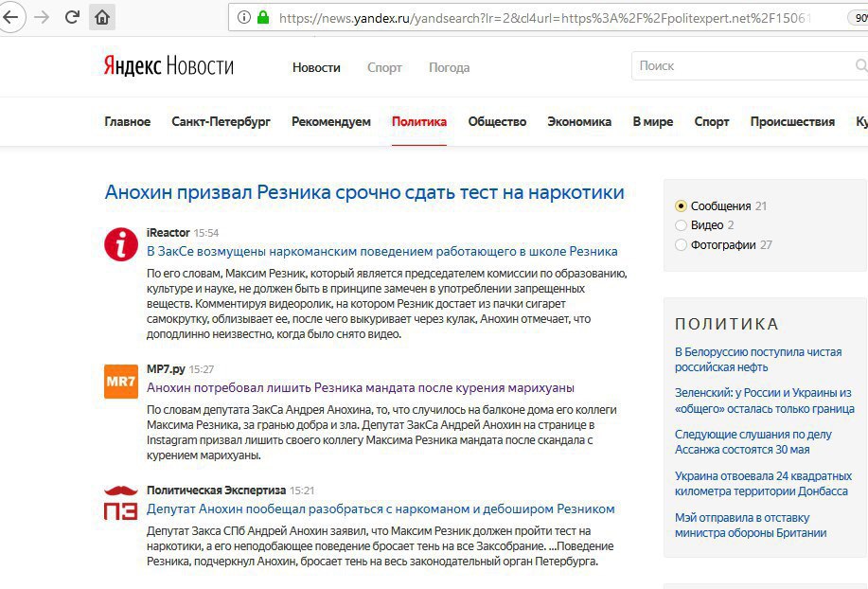The height and width of the screenshot is (589, 868).
Task: Open article Анохин потребовал лишить Резника мандата
Action: point(361,388)
